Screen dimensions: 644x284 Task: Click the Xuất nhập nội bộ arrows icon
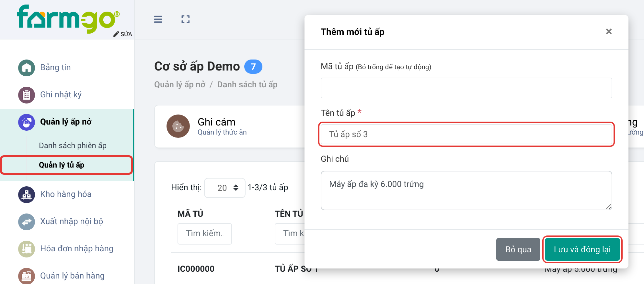point(27,222)
